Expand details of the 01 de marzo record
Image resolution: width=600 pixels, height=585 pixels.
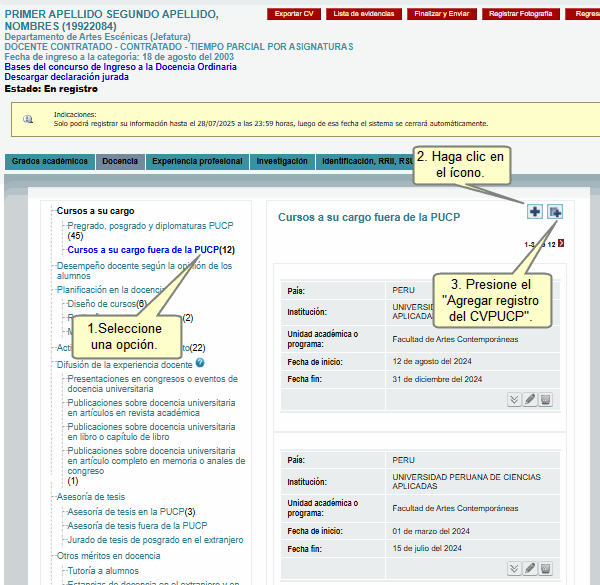[x=514, y=569]
